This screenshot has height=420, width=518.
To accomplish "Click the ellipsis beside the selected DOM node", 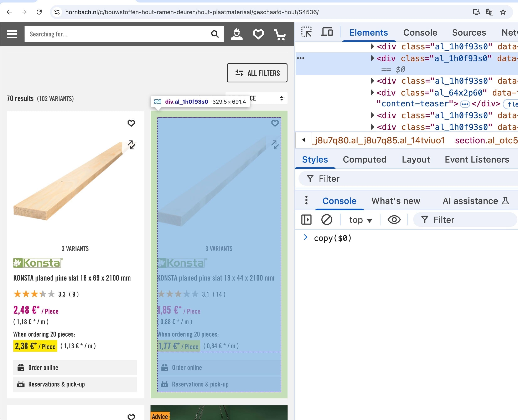I will tap(301, 58).
